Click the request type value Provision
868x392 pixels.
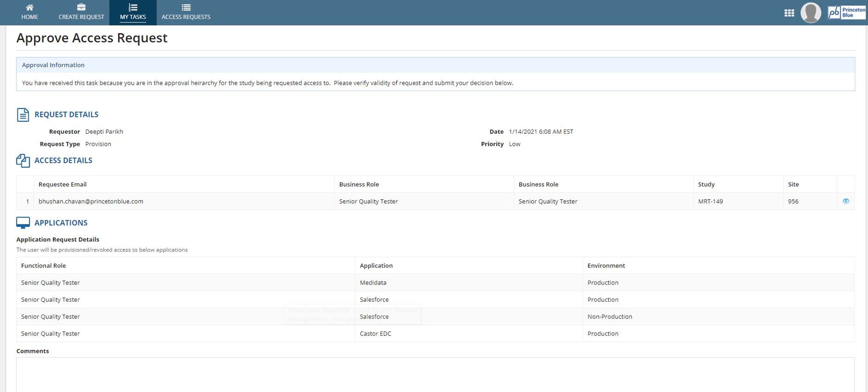(x=98, y=144)
